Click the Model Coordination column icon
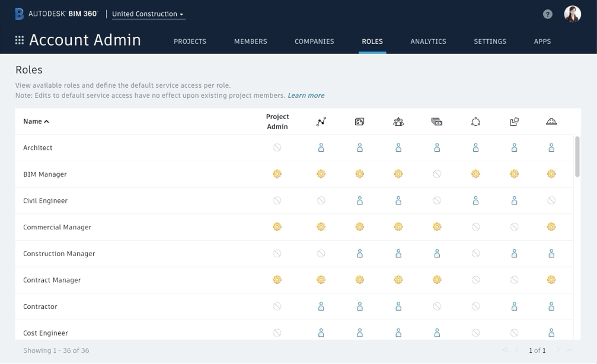Viewport: 597px width, 364px height. pyautogui.click(x=514, y=122)
